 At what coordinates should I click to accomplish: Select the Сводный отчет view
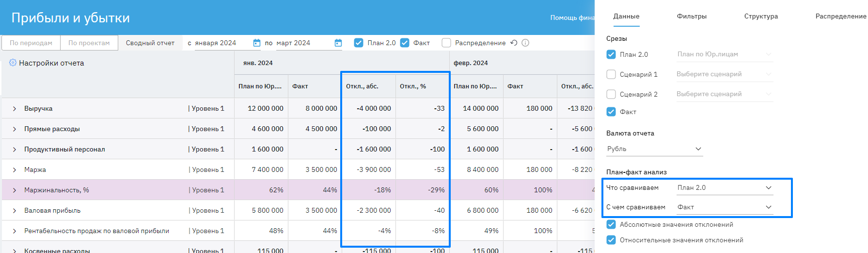(150, 43)
